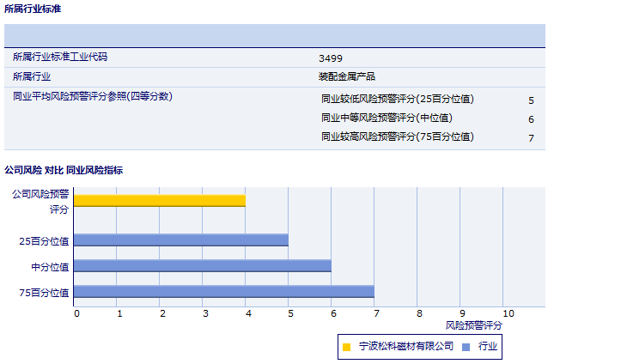Click the 同业较高风险预警评分(75百分位值) text
621x364 pixels.
pyautogui.click(x=397, y=137)
